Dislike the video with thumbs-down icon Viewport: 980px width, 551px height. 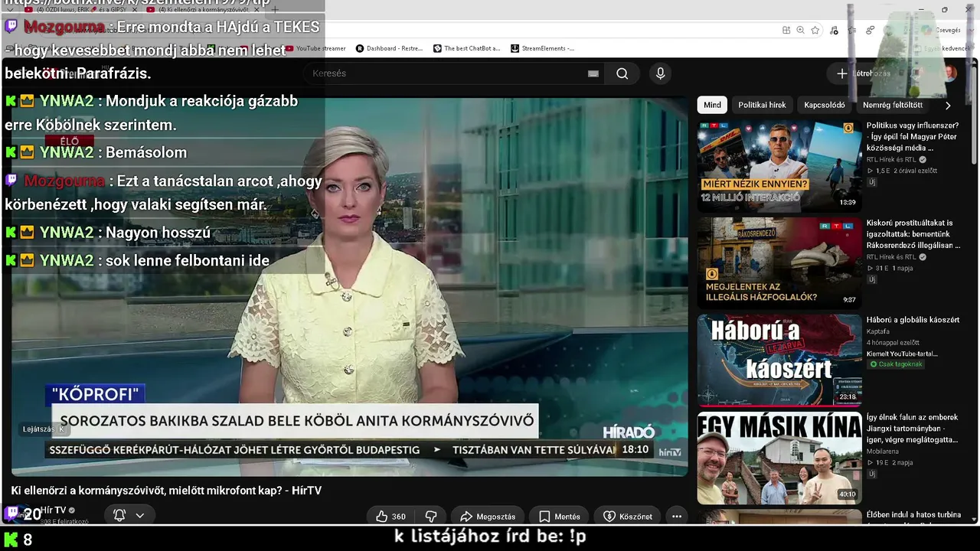(431, 517)
